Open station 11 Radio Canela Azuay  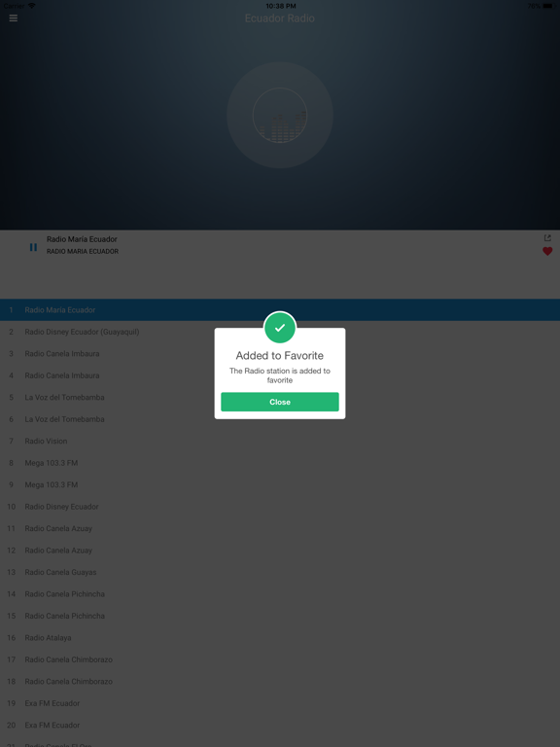click(280, 528)
